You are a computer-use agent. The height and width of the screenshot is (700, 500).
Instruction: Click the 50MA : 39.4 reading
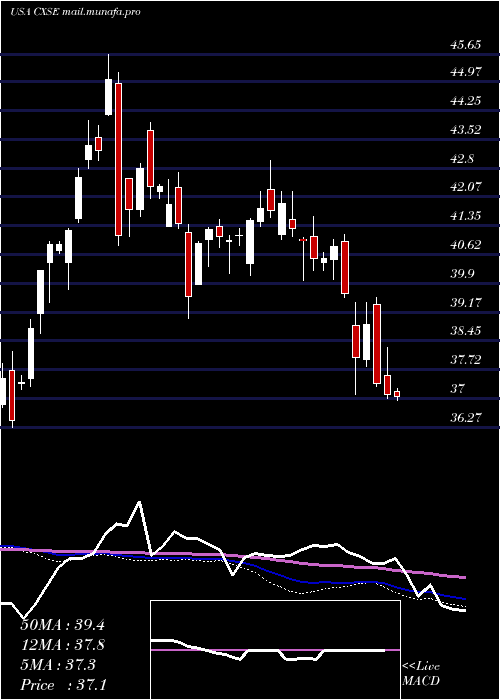(x=62, y=625)
